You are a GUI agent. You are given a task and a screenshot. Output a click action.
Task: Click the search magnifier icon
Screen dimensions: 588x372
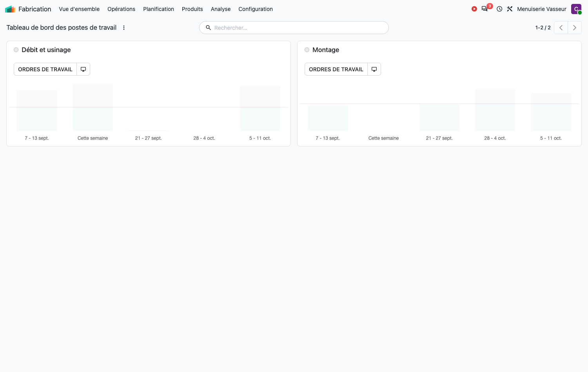click(x=209, y=28)
